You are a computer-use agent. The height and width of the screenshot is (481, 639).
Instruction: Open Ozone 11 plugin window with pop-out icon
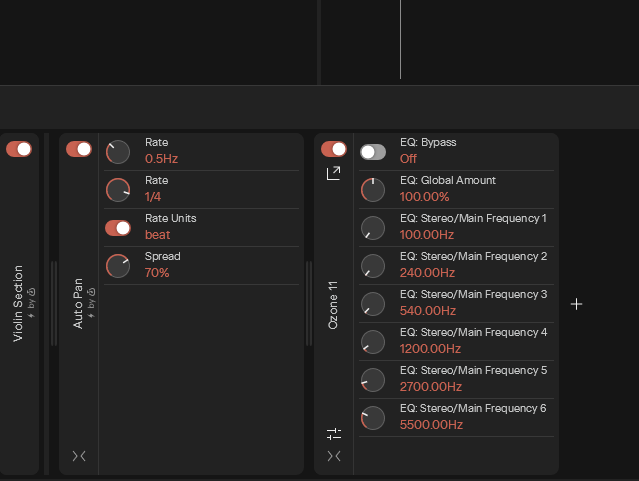pyautogui.click(x=334, y=173)
